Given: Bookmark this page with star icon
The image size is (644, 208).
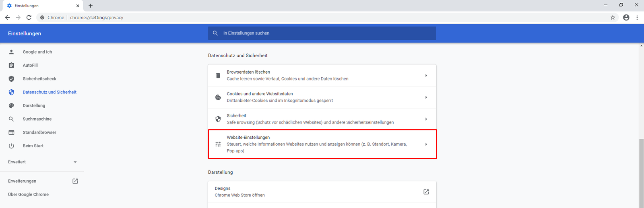Looking at the screenshot, I should (x=613, y=18).
